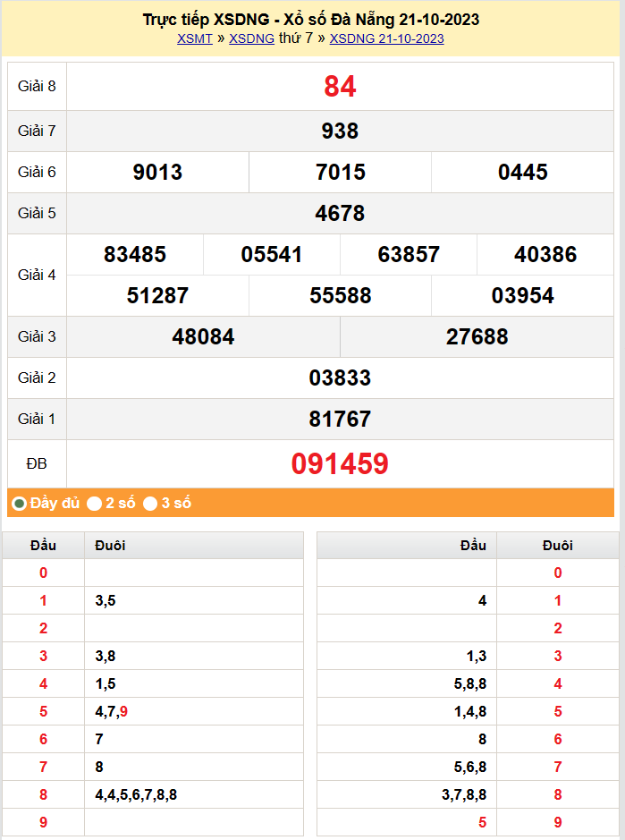Switch to the '2 số' display option
The image size is (625, 840).
(x=94, y=504)
